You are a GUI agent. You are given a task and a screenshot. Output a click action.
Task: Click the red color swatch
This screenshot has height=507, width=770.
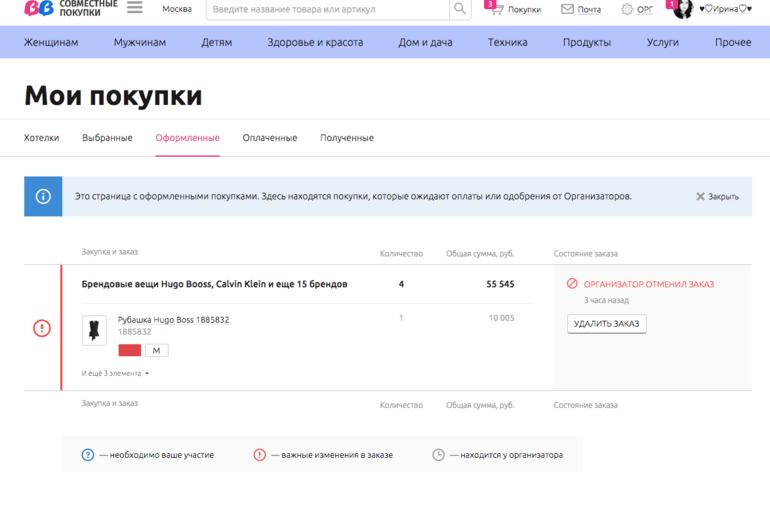point(130,350)
